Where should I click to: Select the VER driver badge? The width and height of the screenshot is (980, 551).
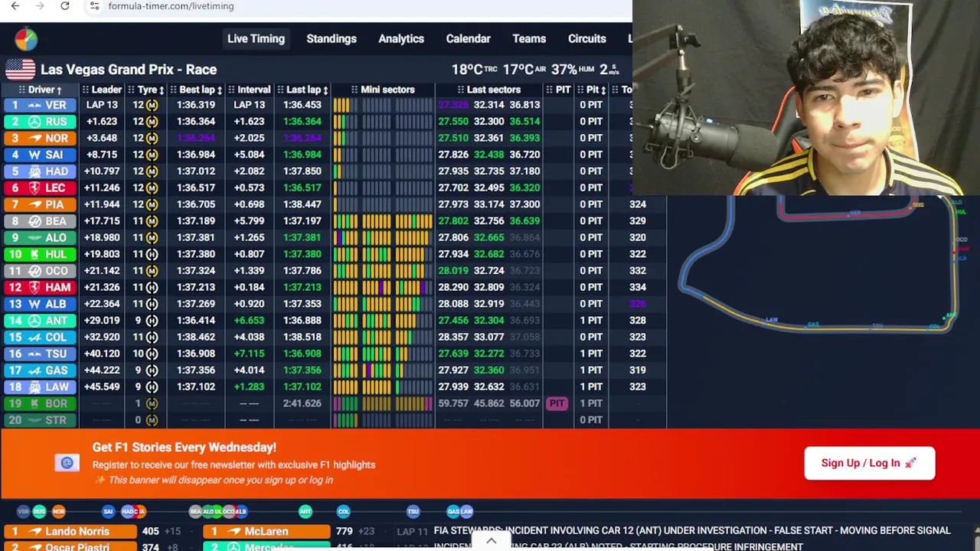(x=39, y=105)
